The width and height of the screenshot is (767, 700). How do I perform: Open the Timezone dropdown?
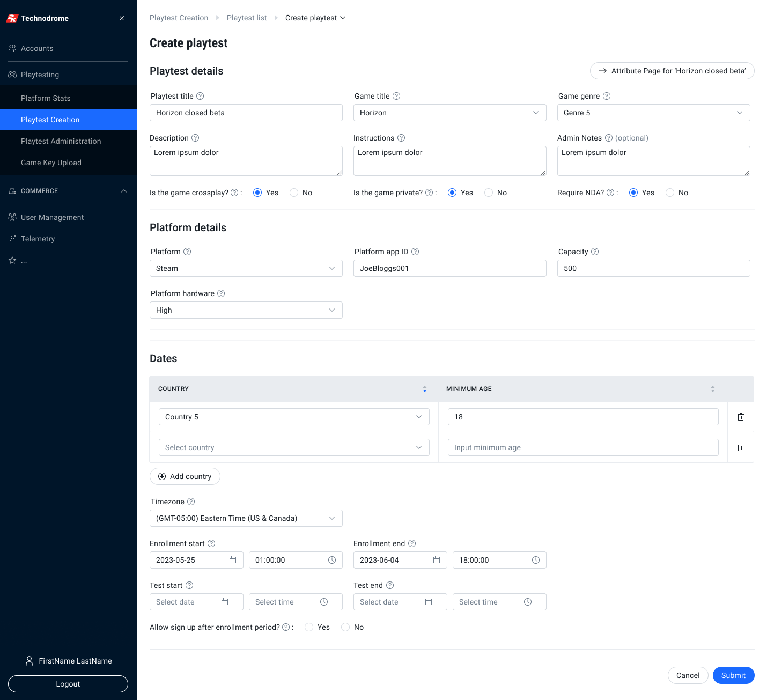point(246,518)
